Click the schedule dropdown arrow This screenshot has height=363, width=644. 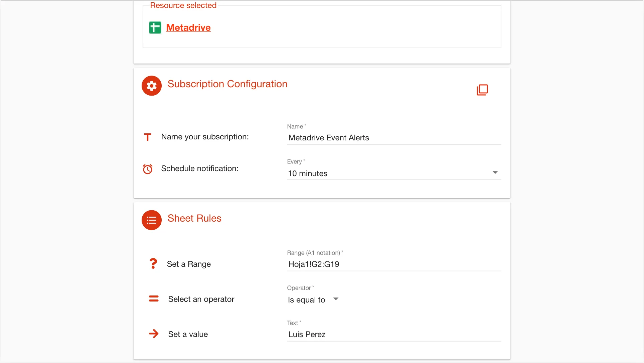(495, 172)
